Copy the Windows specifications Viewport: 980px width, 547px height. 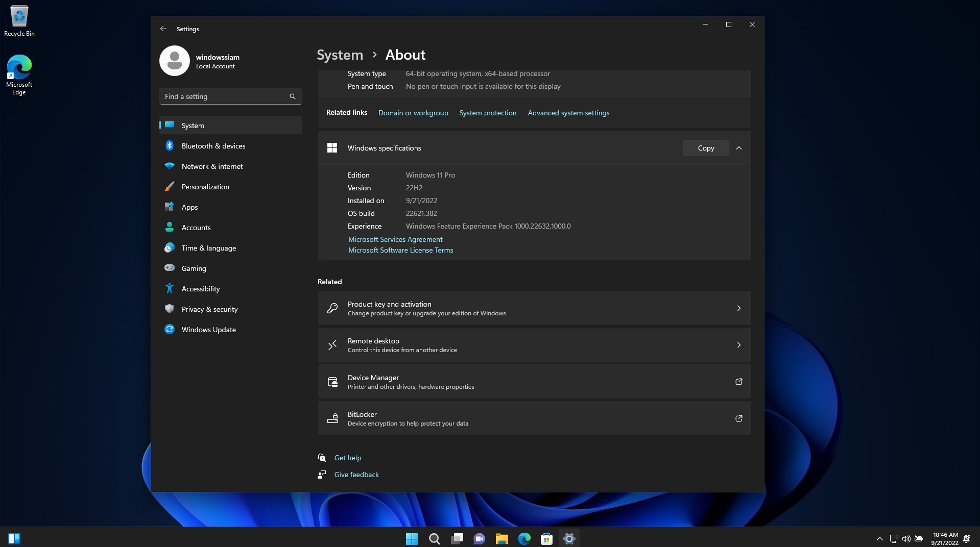(706, 148)
